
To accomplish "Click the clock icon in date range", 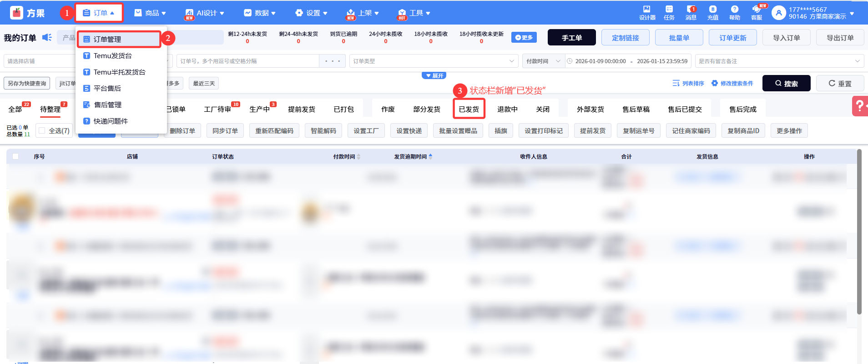I will [570, 61].
